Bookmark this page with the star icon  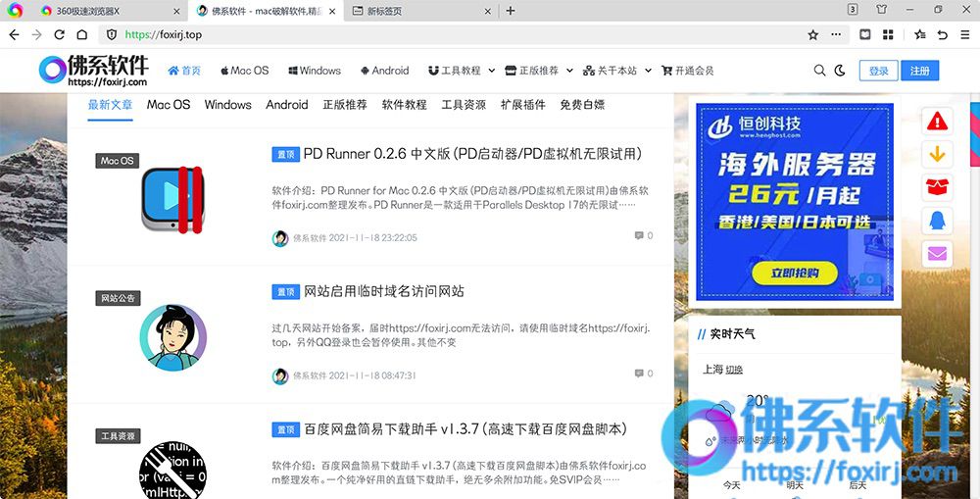pyautogui.click(x=812, y=35)
